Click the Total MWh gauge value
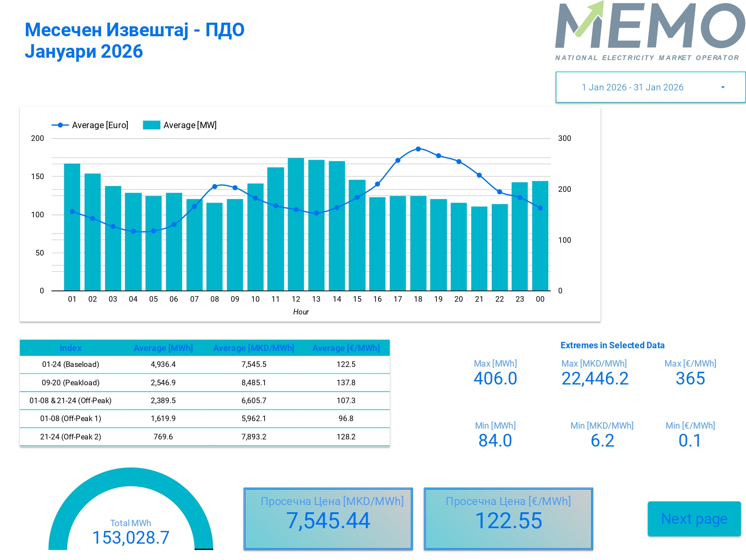This screenshot has height=560, width=746. click(x=131, y=537)
